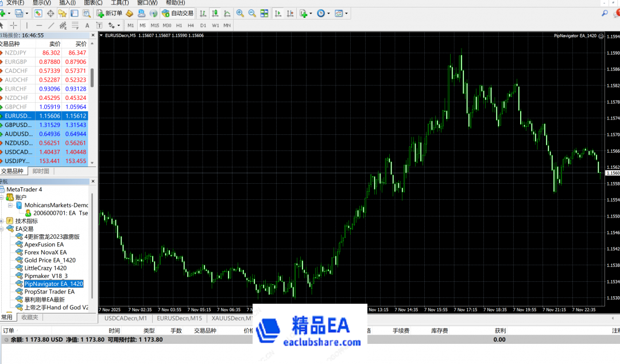This screenshot has width=620, height=364.
Task: Open the periodicity clock dropdown arrow
Action: coord(328,13)
